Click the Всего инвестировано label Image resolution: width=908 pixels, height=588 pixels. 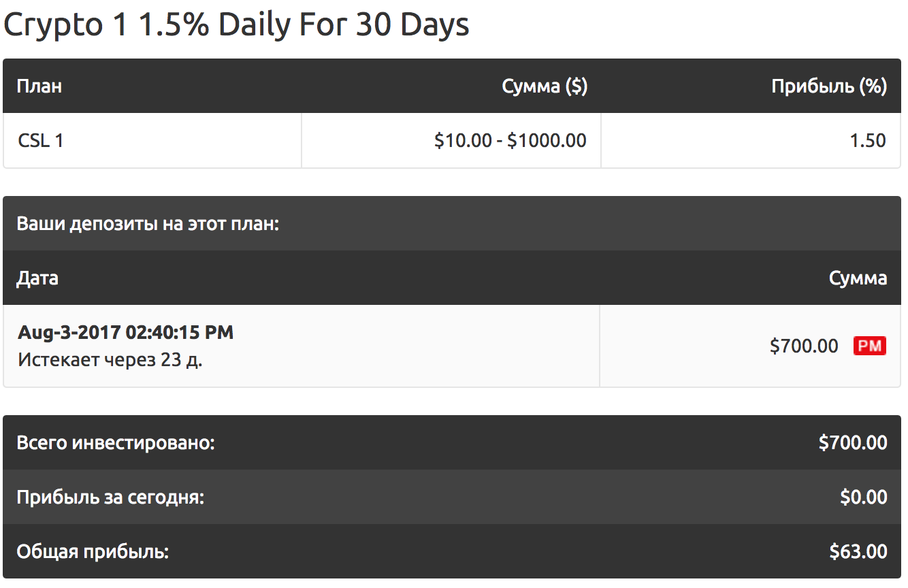tap(116, 443)
